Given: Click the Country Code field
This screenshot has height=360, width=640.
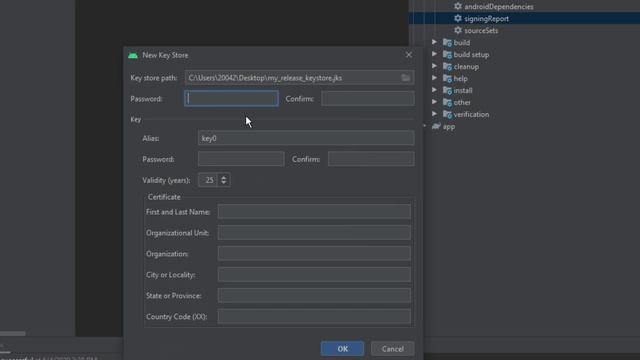Looking at the screenshot, I should 314,316.
